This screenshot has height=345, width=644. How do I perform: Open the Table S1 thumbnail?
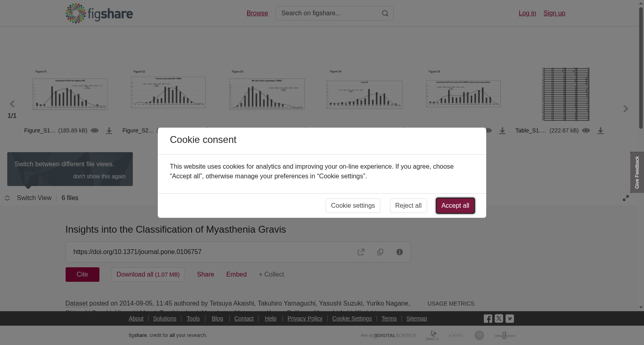tap(566, 94)
